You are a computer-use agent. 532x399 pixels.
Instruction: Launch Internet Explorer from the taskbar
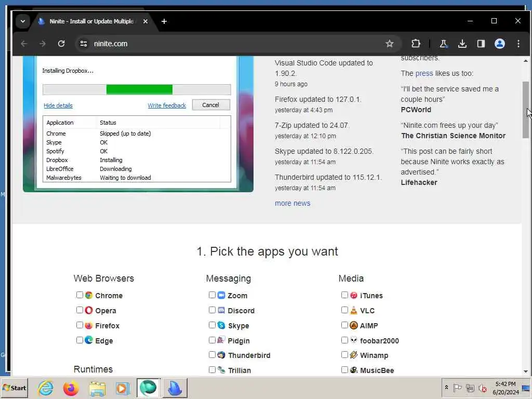[46, 388]
